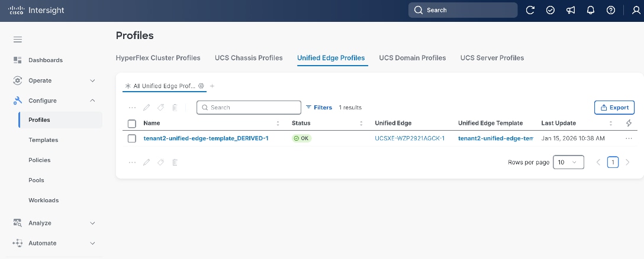Open Workloads in the sidebar
Screen dimensions: 644x259
[x=44, y=200]
